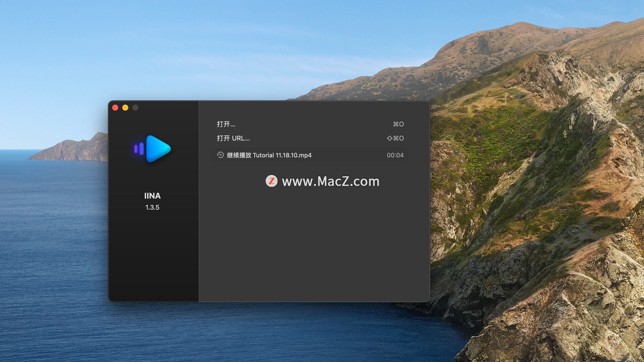
Task: Click the 打开... open file option
Action: pos(226,124)
